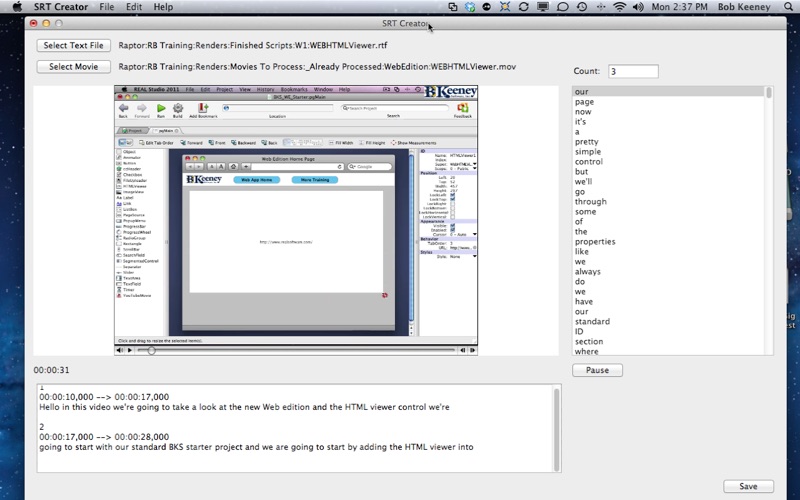The width and height of the screenshot is (800, 500).
Task: Select the word 'have' in the list
Action: [x=584, y=302]
